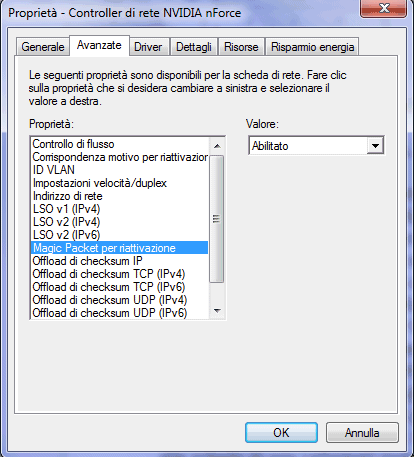Close the properties dialog window
The image size is (414, 457).
pyautogui.click(x=384, y=8)
